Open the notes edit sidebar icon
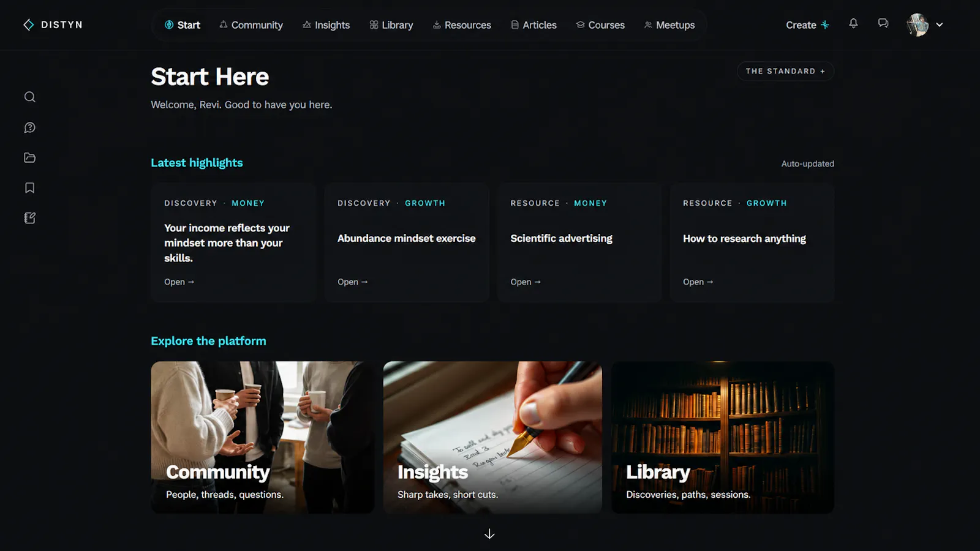 point(29,218)
